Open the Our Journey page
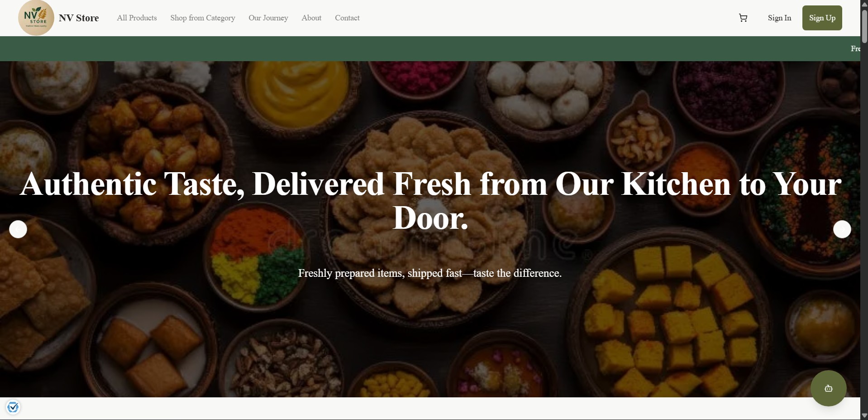The height and width of the screenshot is (420, 868). pos(268,18)
